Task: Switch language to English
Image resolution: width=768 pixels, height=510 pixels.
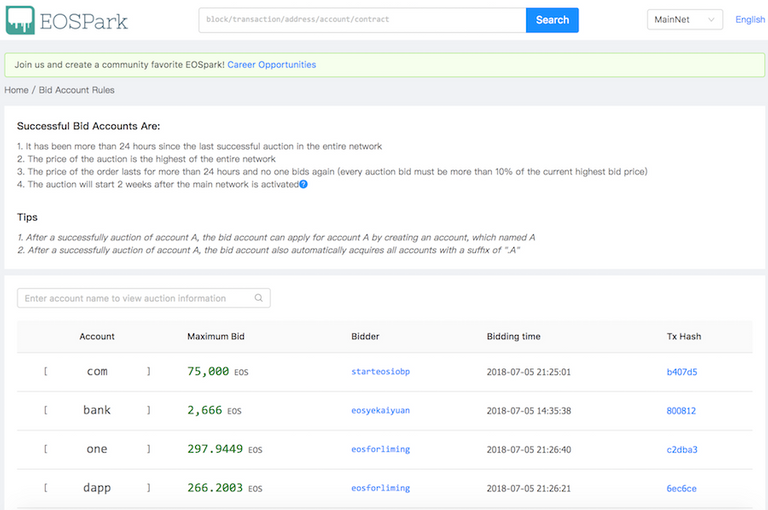Action: coord(749,20)
